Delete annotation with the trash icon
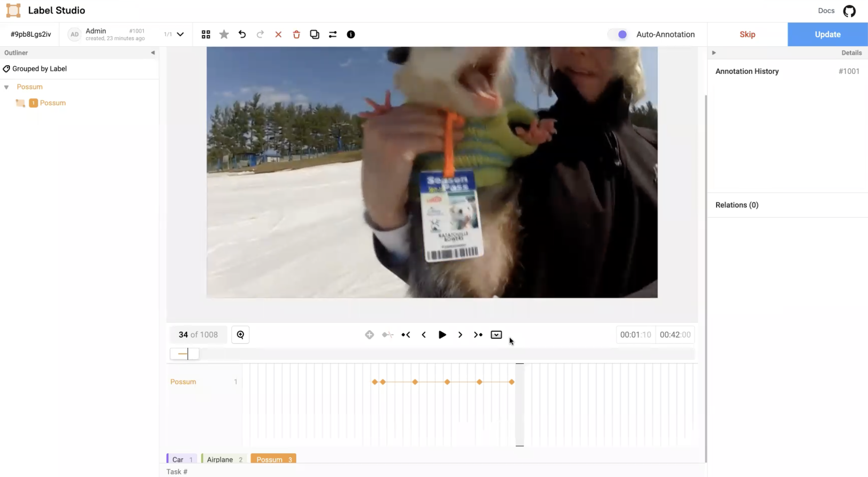Viewport: 868px width, 477px height. click(x=296, y=34)
